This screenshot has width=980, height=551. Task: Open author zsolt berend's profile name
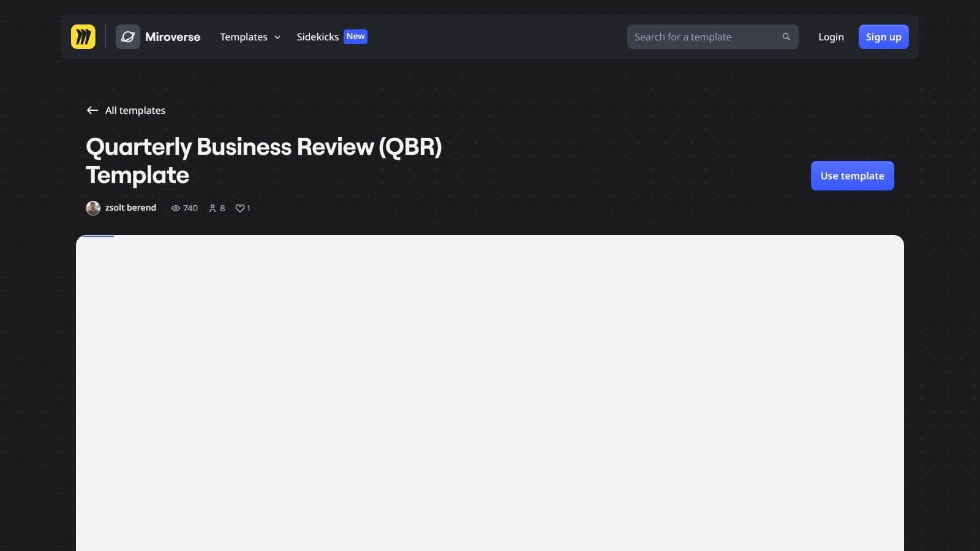[x=130, y=208]
